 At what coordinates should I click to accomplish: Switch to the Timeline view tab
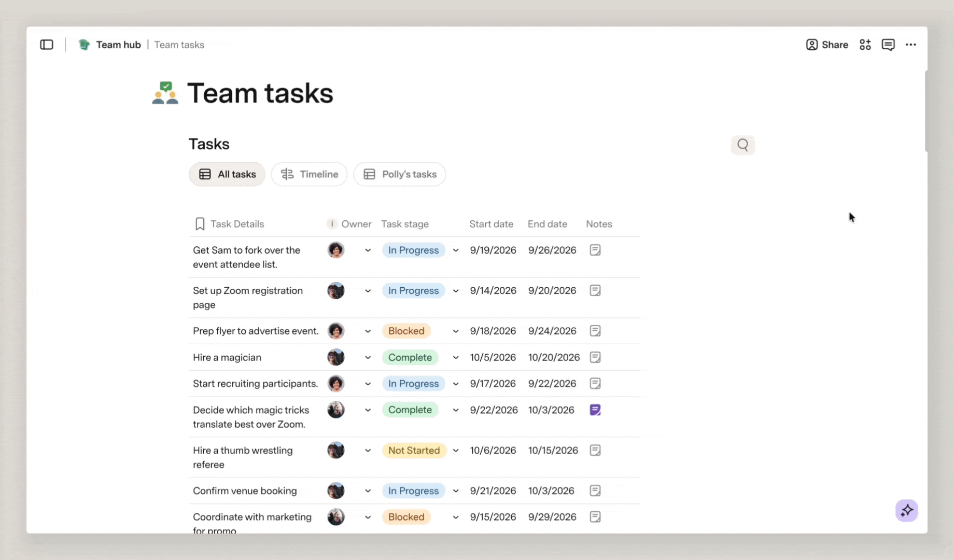pyautogui.click(x=309, y=174)
